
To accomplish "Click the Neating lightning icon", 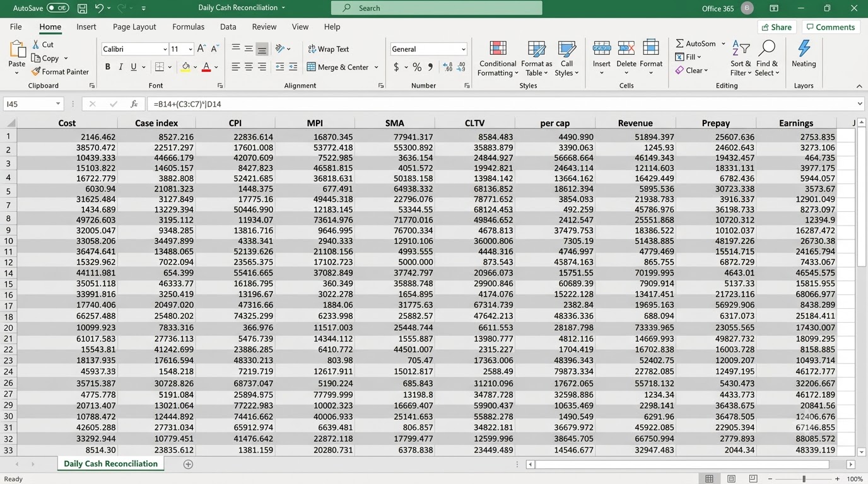I will 804,49.
